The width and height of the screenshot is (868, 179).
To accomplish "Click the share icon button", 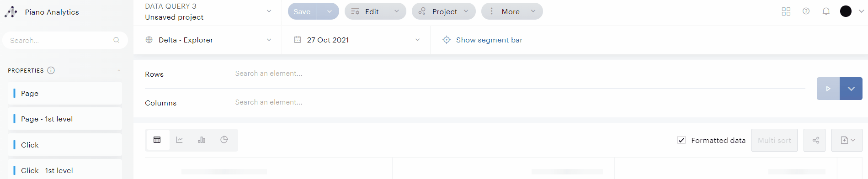I will [815, 140].
